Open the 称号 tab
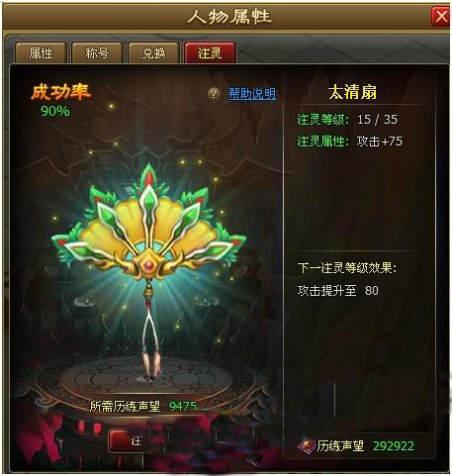 click(x=97, y=52)
